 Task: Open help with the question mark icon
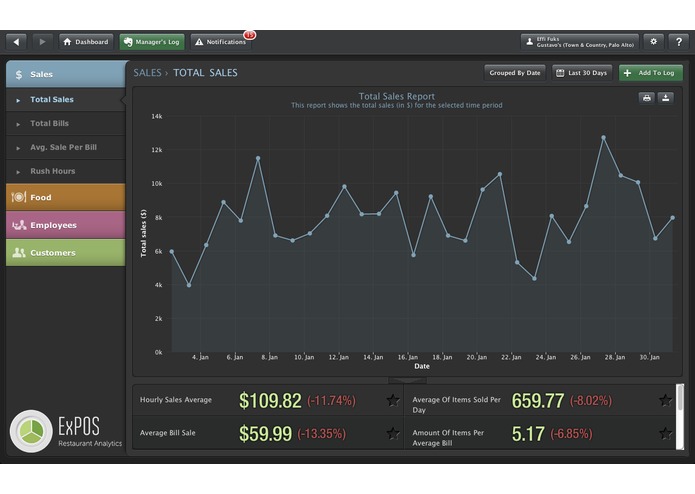click(679, 42)
